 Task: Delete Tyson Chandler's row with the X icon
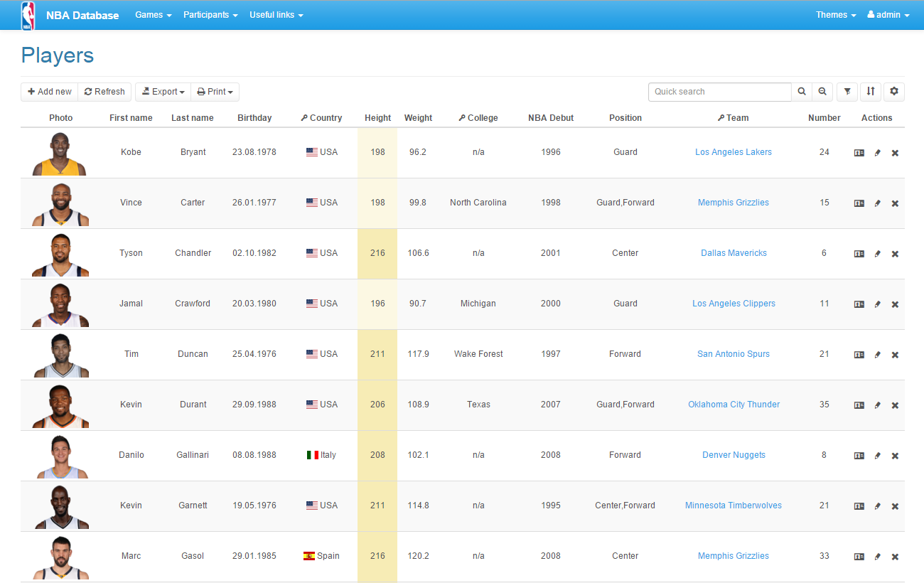[895, 254]
